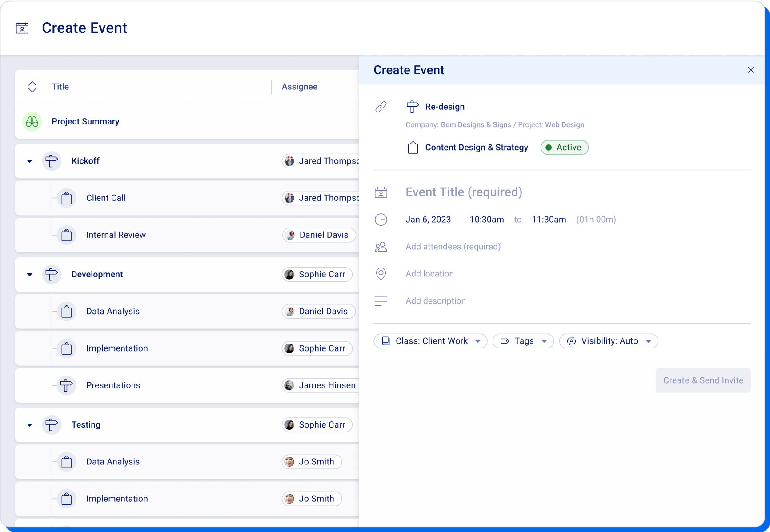The width and height of the screenshot is (770, 532).
Task: Click the Project Summary brain icon
Action: click(x=32, y=121)
